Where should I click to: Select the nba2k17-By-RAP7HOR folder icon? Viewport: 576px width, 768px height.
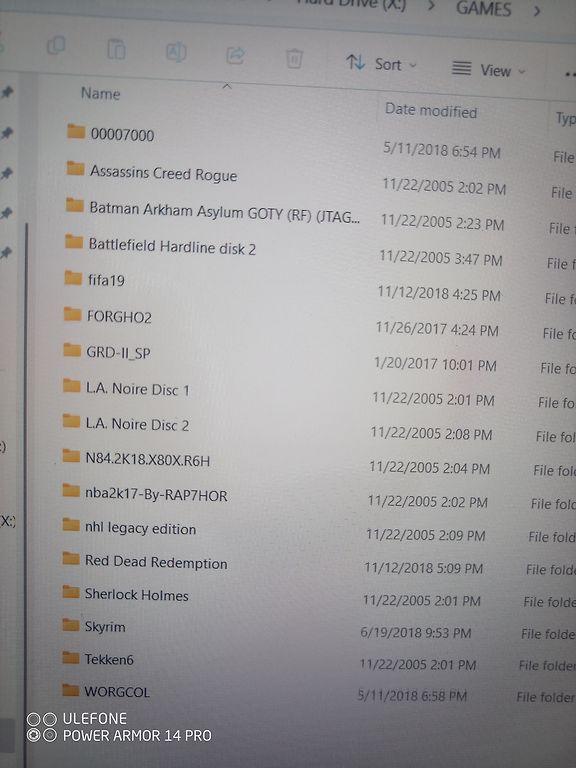[71, 491]
